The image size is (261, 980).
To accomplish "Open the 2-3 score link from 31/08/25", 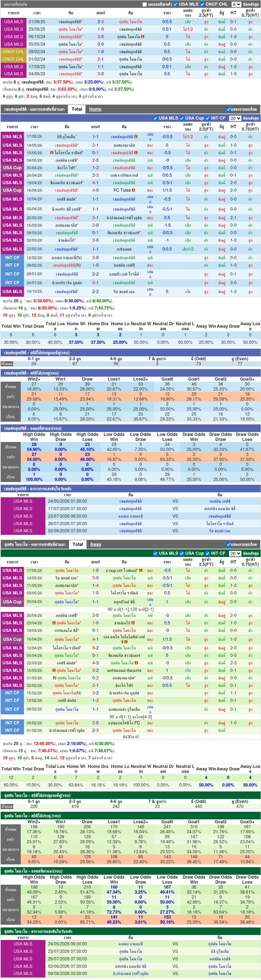I will (100, 22).
